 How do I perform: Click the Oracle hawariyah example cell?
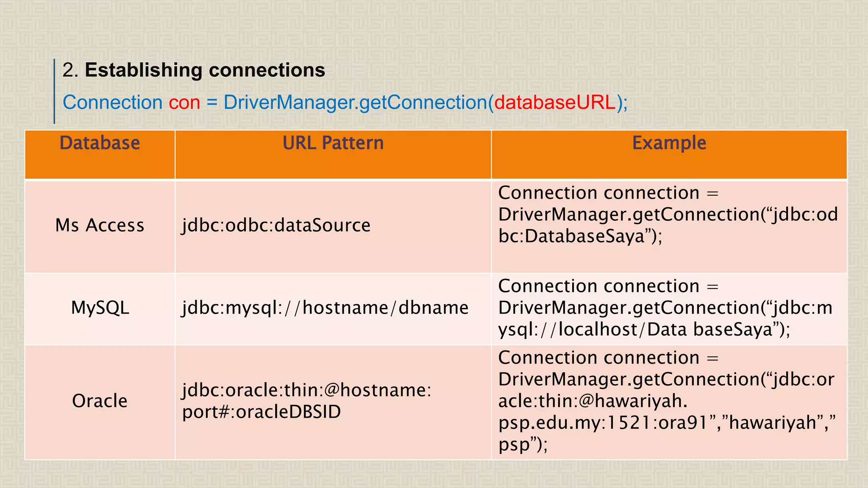coord(669,402)
